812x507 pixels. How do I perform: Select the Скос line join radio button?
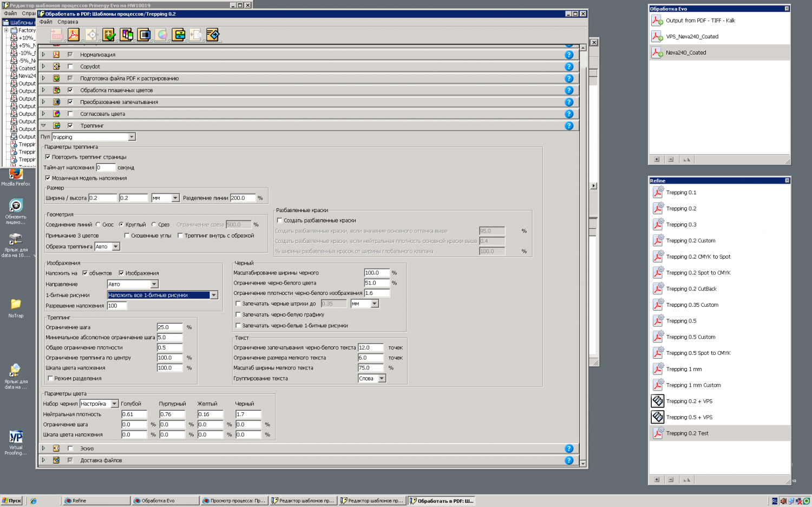[x=98, y=225]
